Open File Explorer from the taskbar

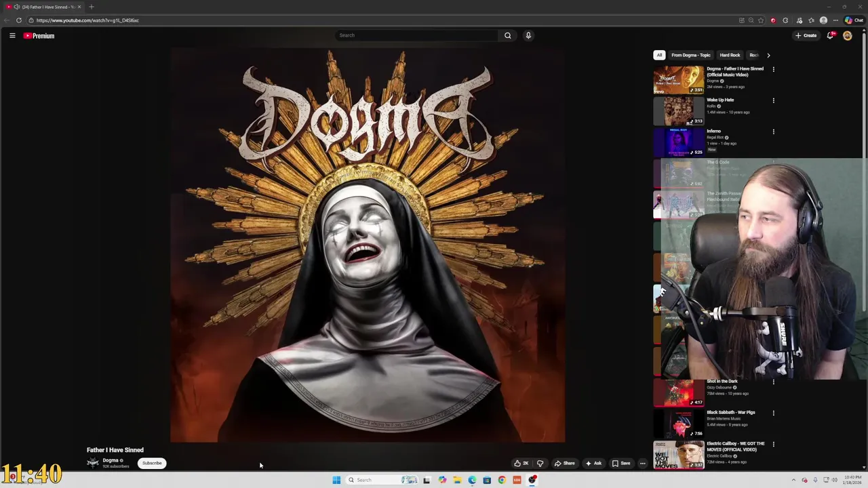[457, 480]
